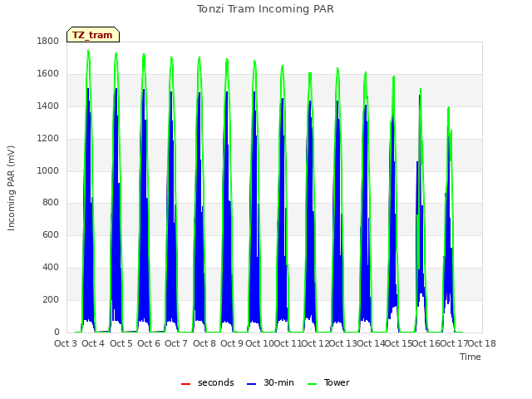The height and width of the screenshot is (399, 532).
Task: Click the 1800 y-axis tick label
Action: 48,41
